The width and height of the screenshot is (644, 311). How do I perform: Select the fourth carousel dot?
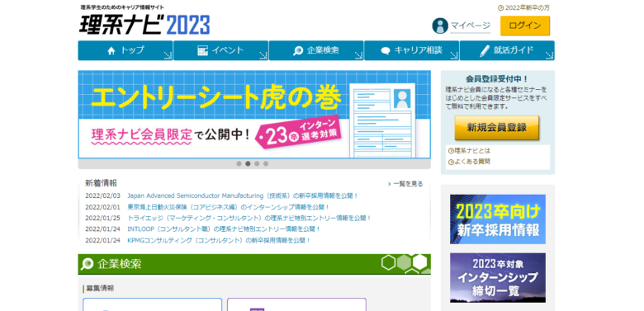pyautogui.click(x=266, y=163)
